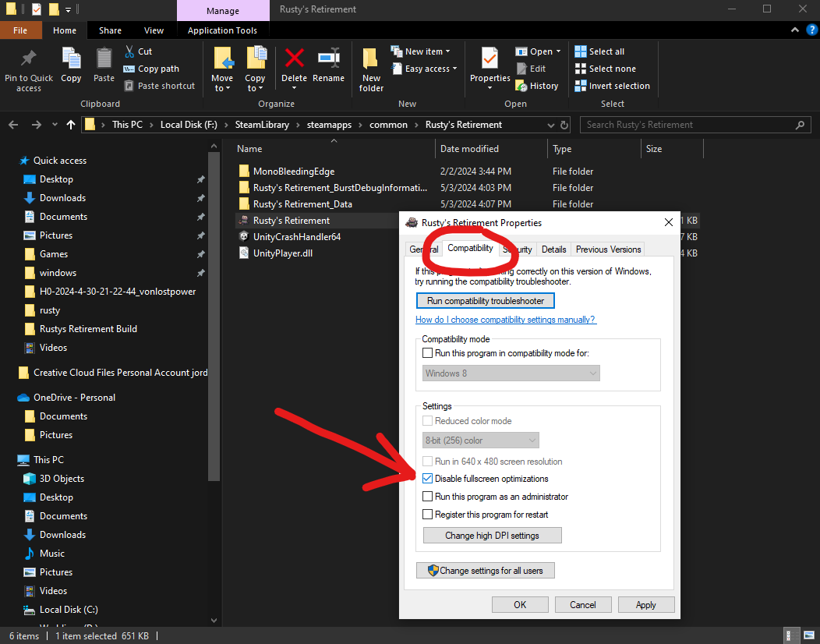
Task: Click Select all in the ribbon
Action: (599, 51)
